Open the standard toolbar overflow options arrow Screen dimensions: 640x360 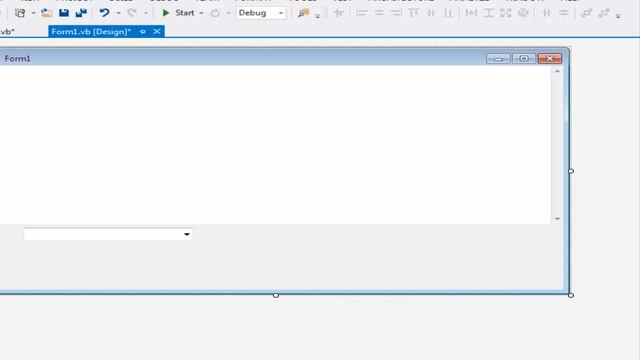click(x=318, y=16)
